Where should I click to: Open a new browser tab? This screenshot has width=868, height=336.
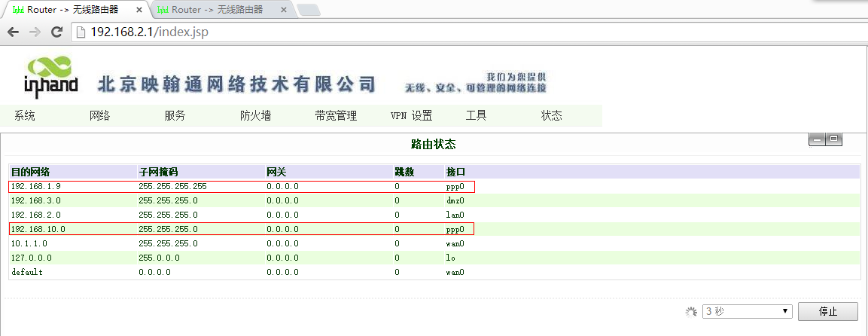[309, 10]
